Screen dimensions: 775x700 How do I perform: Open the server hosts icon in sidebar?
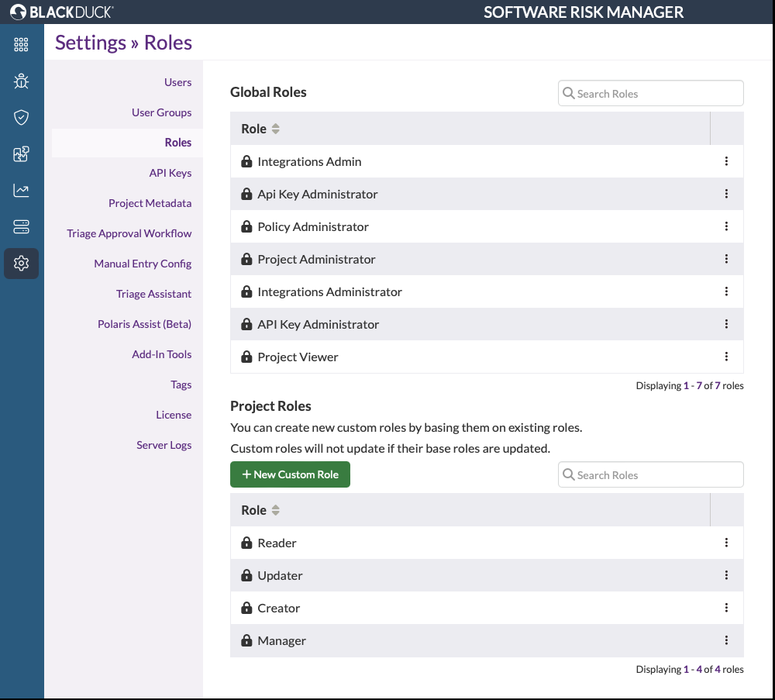pos(21,227)
